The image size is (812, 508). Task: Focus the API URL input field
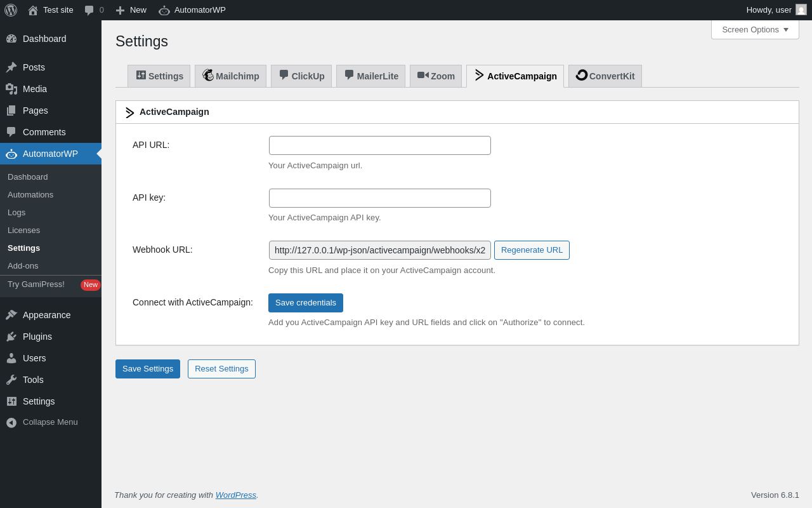(x=380, y=145)
